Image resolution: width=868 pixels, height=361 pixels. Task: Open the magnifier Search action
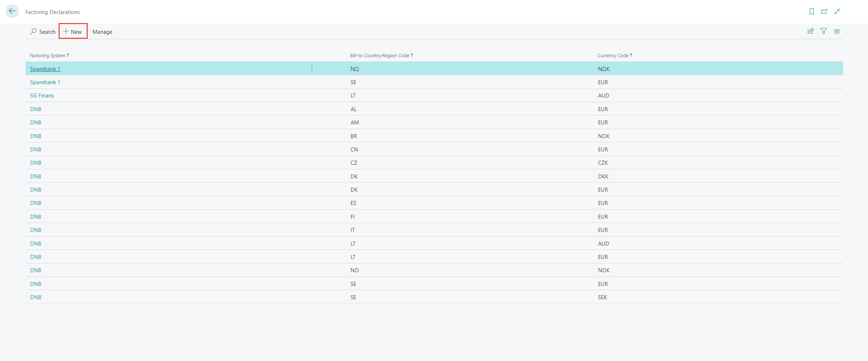(x=43, y=32)
